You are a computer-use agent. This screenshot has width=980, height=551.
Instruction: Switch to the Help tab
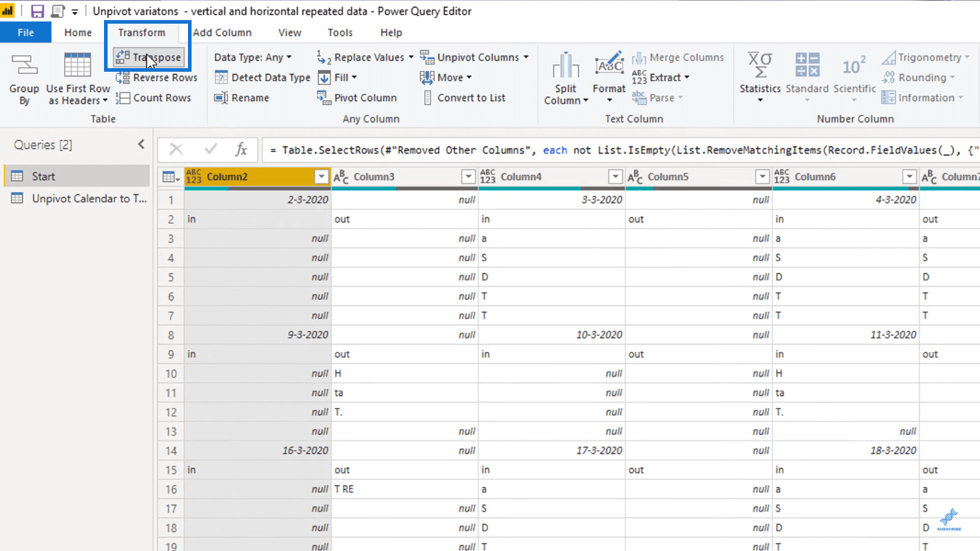coord(391,32)
